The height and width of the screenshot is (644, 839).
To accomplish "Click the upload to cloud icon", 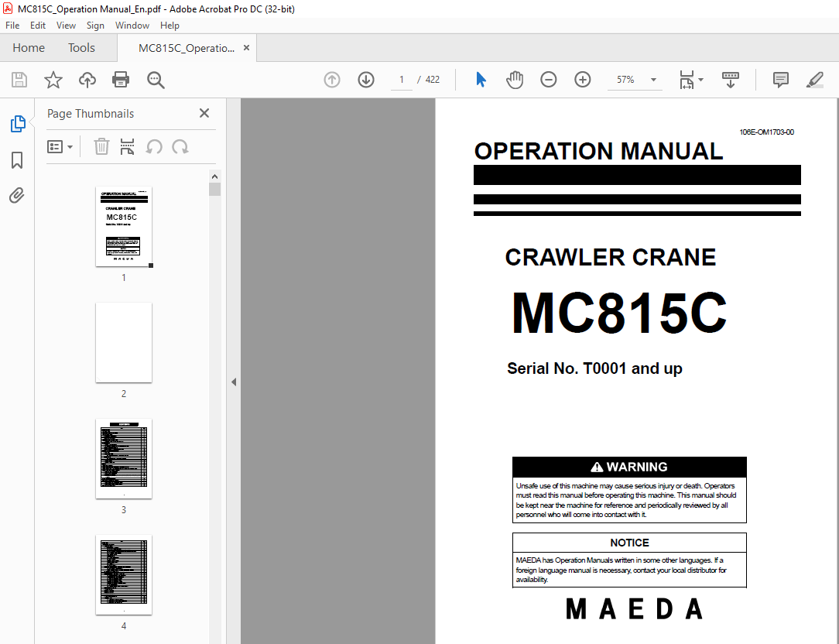I will 87,80.
